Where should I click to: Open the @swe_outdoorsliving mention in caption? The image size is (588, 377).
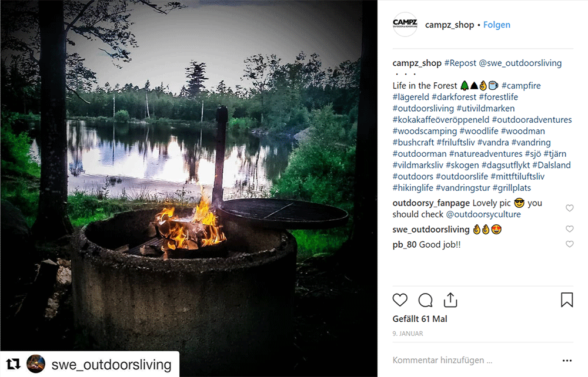point(520,63)
